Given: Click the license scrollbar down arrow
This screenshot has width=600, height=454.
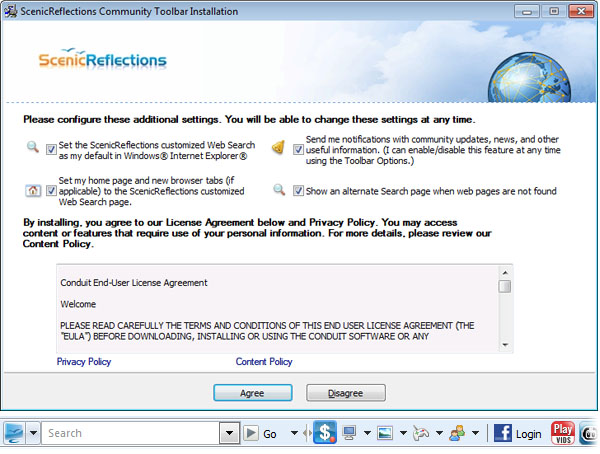Looking at the screenshot, I should (x=505, y=345).
